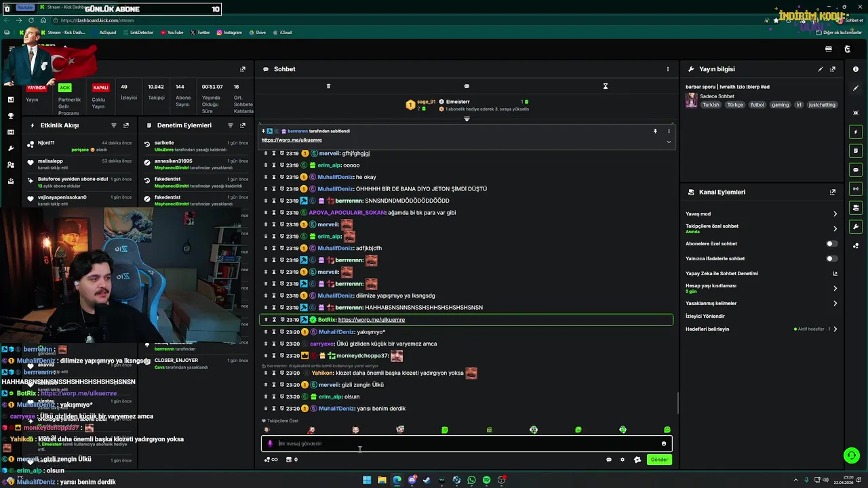Click the points infinity icon below input

click(271, 460)
